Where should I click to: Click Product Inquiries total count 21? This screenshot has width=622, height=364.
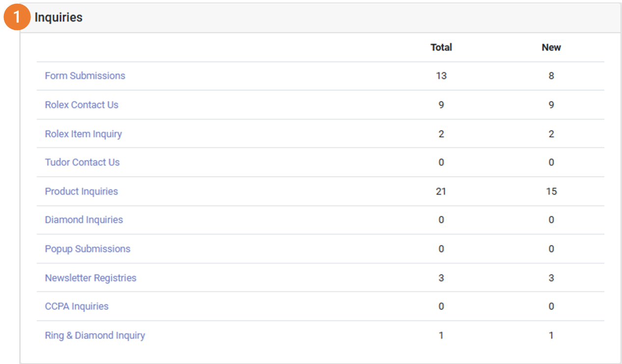(x=441, y=191)
